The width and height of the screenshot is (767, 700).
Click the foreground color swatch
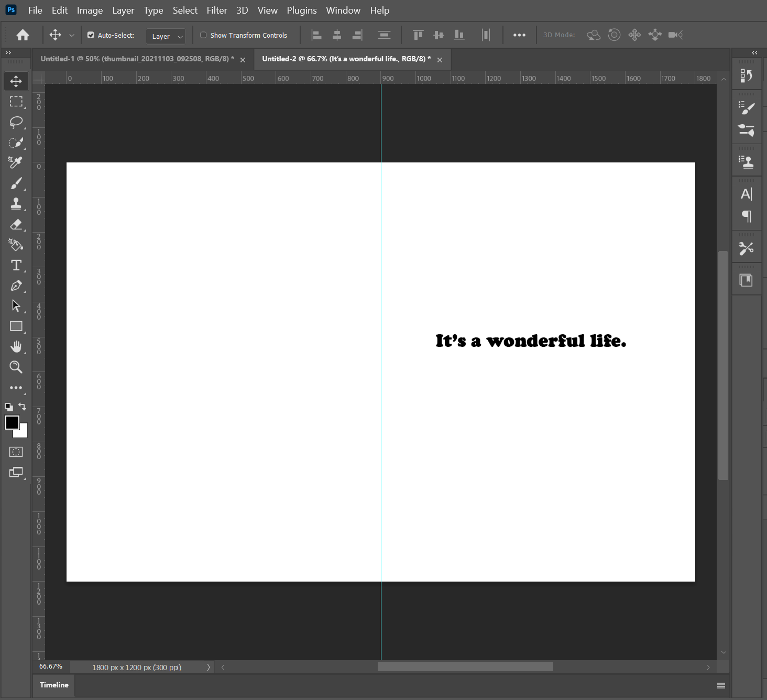tap(12, 422)
